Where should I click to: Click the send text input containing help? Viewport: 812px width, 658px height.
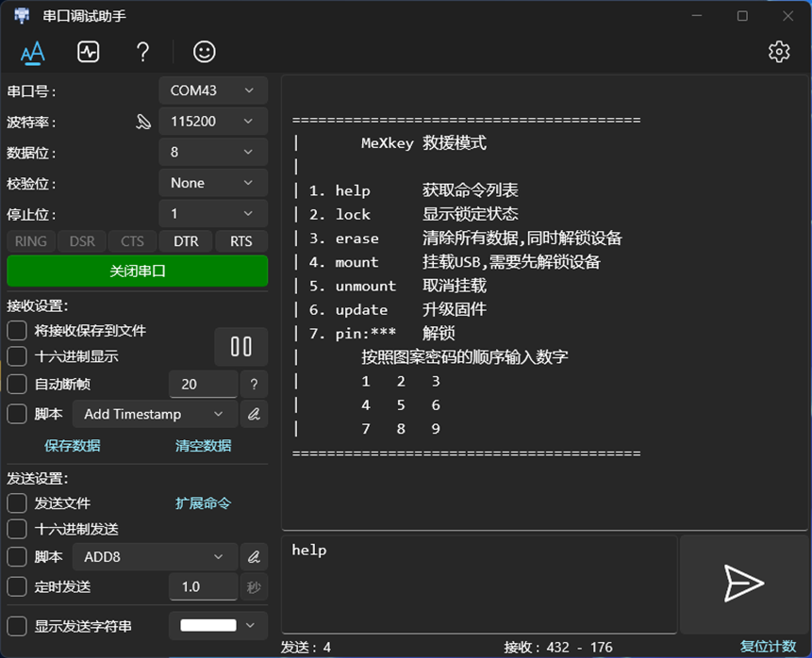pos(479,584)
